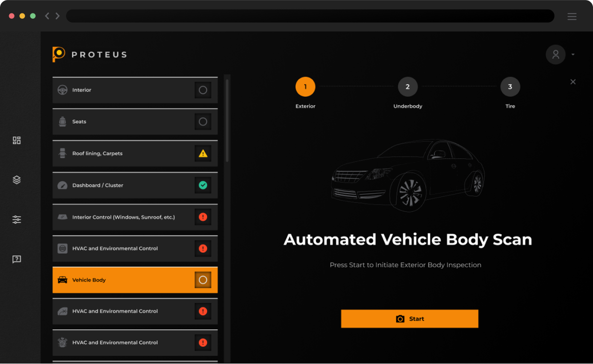The height and width of the screenshot is (364, 593).
Task: Go to step 3 Tire
Action: [510, 87]
